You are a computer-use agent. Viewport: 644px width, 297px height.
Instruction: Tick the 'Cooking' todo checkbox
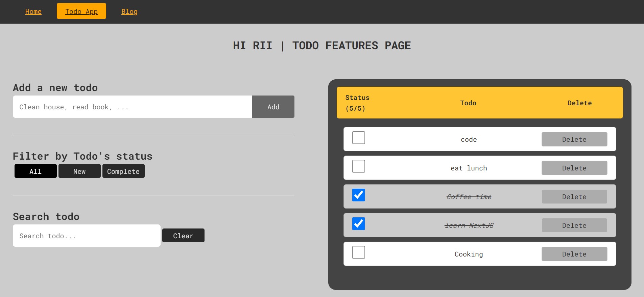pos(358,252)
